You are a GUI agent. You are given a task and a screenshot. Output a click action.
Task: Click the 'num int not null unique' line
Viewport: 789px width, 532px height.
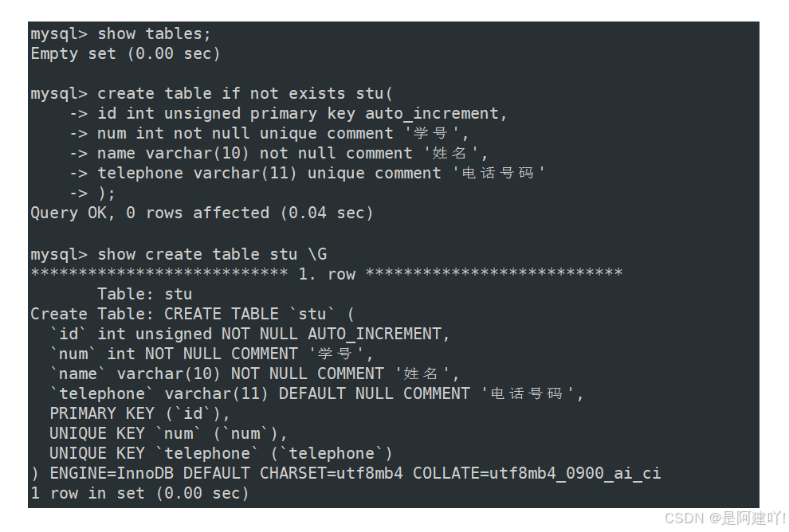[269, 133]
